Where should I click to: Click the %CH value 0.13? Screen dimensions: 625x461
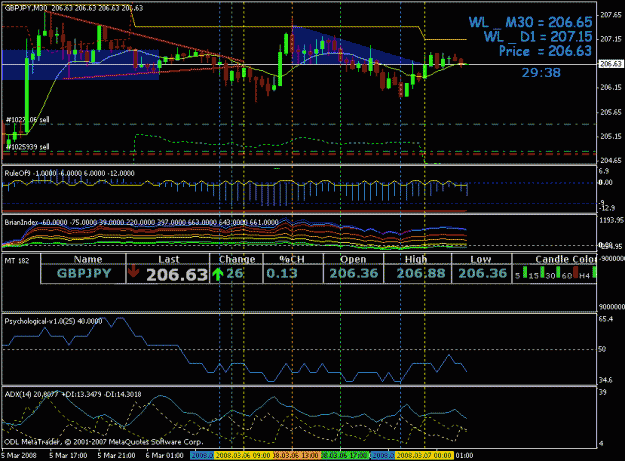coord(282,273)
